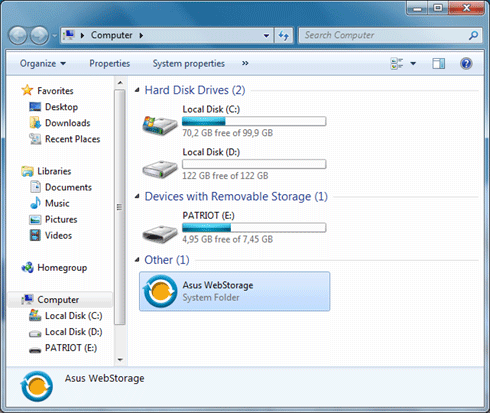This screenshot has width=490, height=413.
Task: Select the Hard Disk Drives (2) header
Action: 195,90
